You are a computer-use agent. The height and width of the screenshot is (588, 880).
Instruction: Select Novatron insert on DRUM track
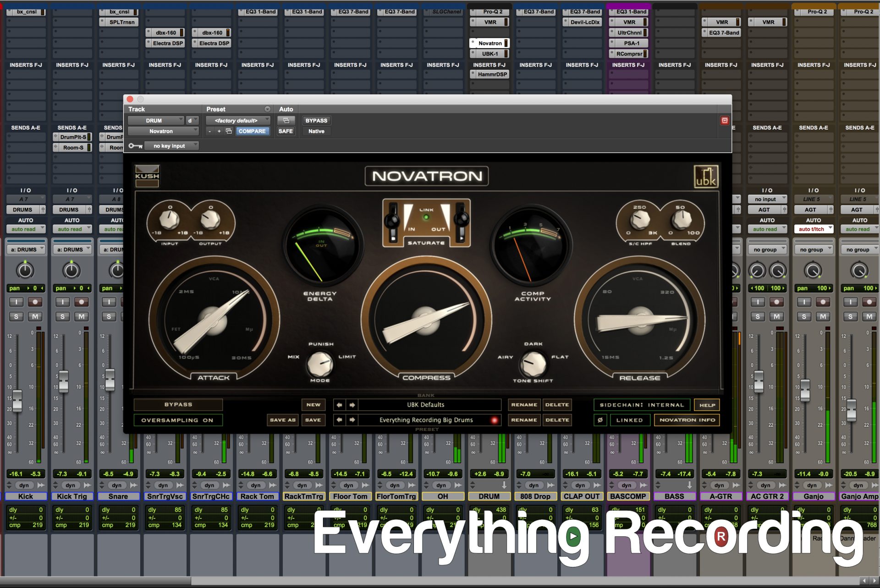pyautogui.click(x=490, y=43)
